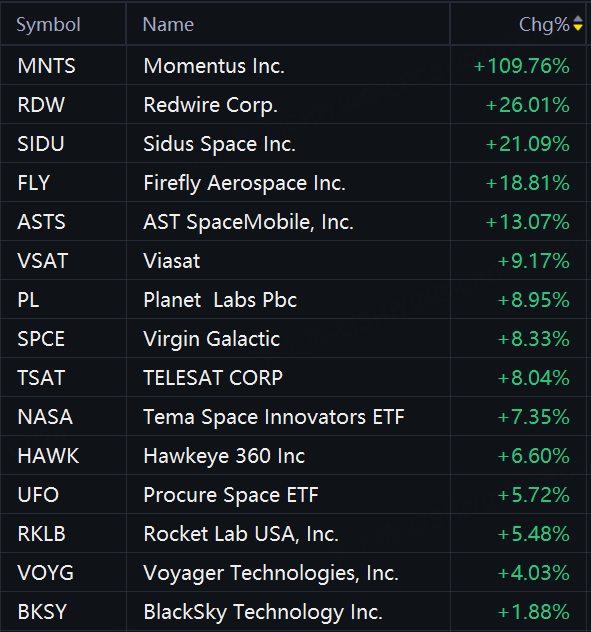Viewport: 591px width, 632px height.
Task: Click the Virgin Galactic name
Action: click(x=211, y=339)
